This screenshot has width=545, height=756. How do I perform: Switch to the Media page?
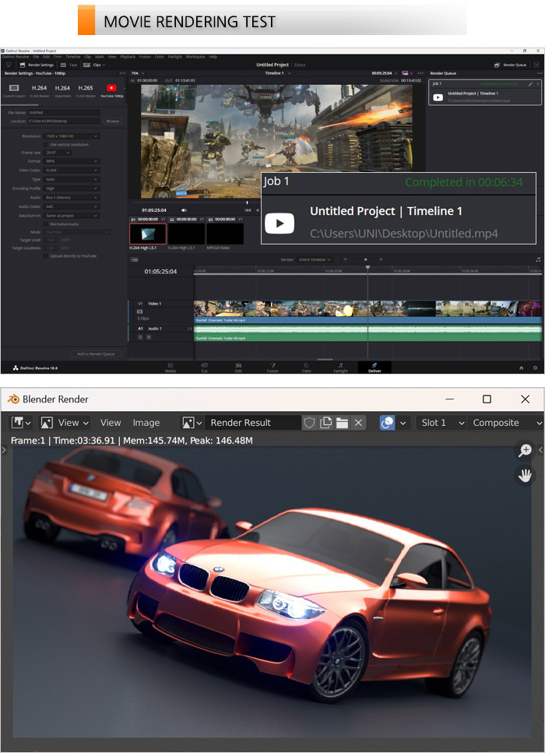(171, 367)
